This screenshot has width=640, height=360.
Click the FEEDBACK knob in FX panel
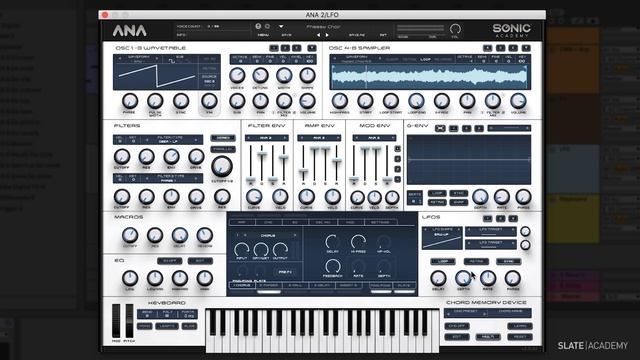(x=333, y=267)
